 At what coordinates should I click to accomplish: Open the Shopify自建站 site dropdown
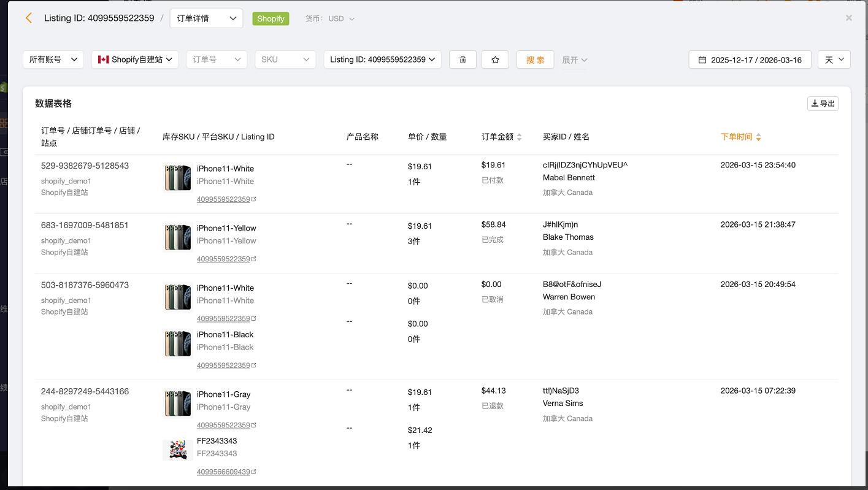(135, 59)
